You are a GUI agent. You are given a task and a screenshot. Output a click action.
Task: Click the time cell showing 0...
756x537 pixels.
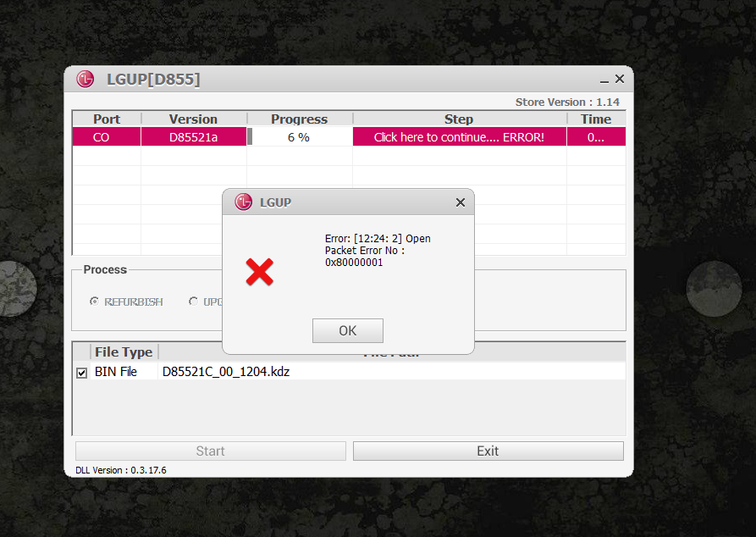point(596,137)
